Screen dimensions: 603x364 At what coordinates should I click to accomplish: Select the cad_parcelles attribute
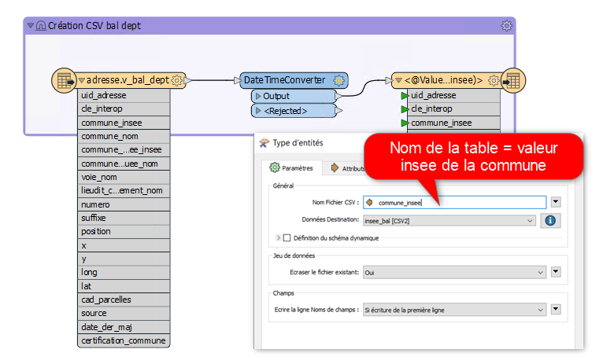(124, 300)
